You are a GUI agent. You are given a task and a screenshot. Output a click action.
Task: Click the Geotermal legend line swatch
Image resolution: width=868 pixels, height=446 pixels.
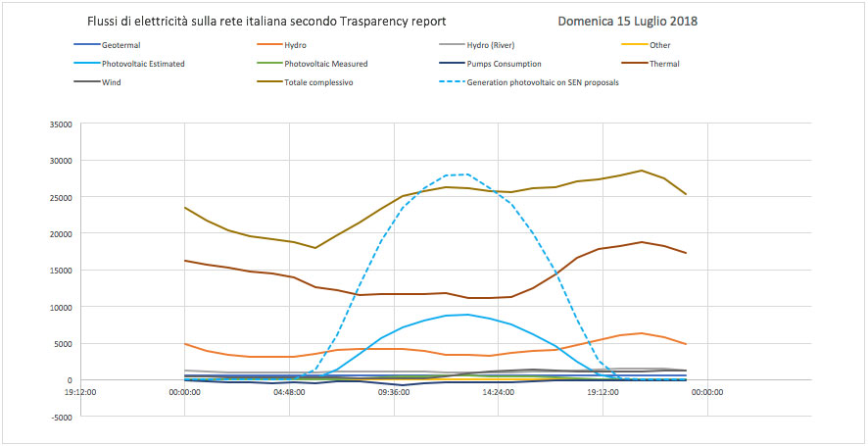click(x=86, y=45)
